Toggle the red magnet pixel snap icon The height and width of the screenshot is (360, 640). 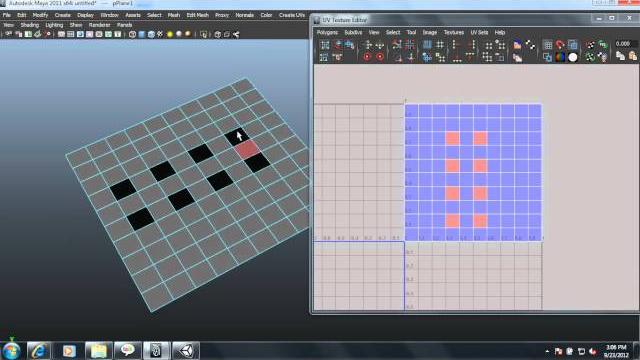pos(560,45)
